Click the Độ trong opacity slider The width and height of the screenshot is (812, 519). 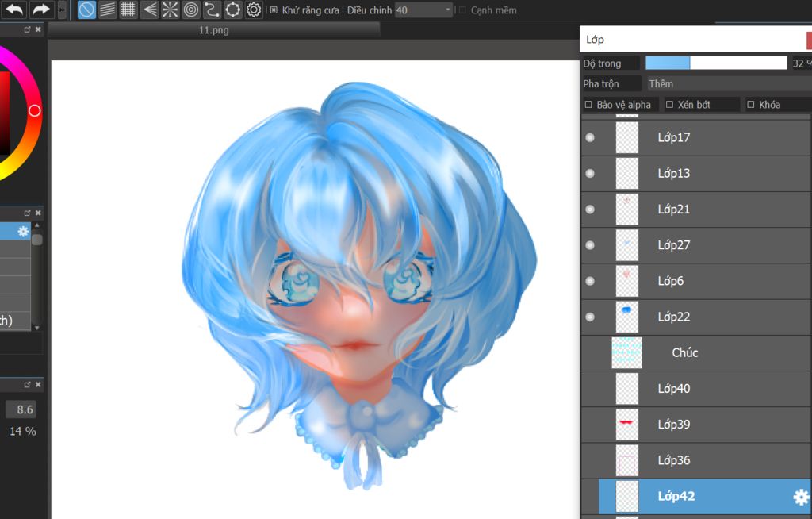[716, 63]
